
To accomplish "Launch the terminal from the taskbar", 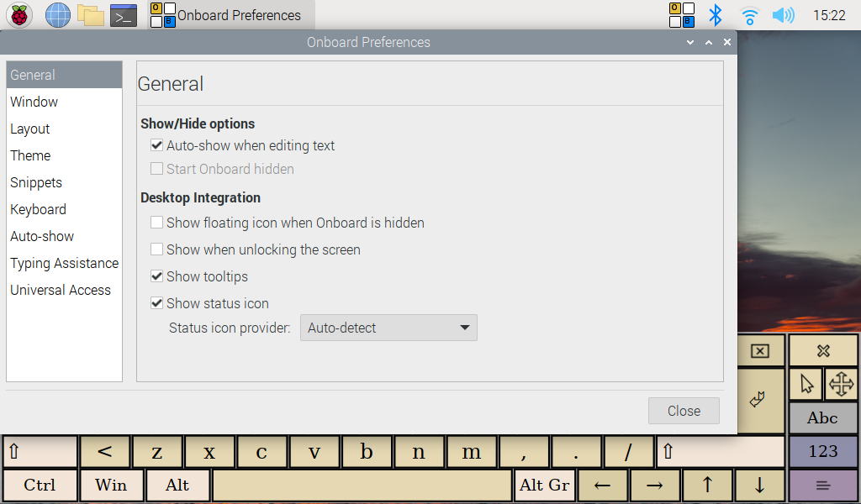I will (124, 15).
